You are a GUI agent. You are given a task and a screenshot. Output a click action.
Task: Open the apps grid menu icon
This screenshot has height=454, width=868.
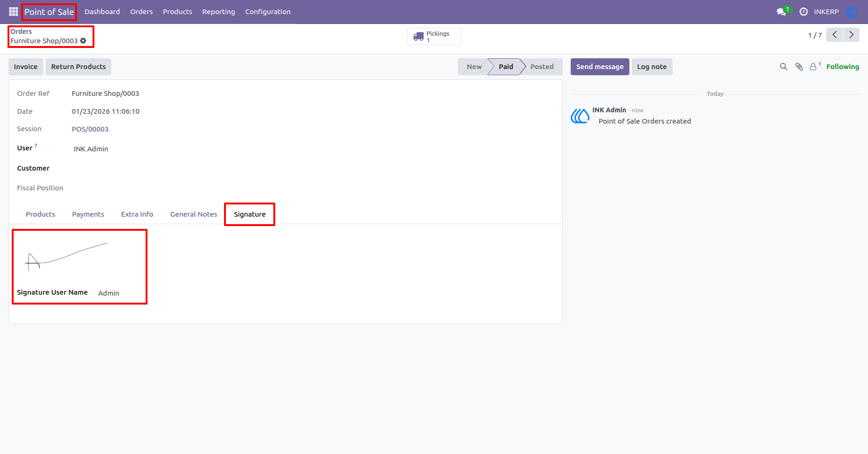[x=13, y=12]
